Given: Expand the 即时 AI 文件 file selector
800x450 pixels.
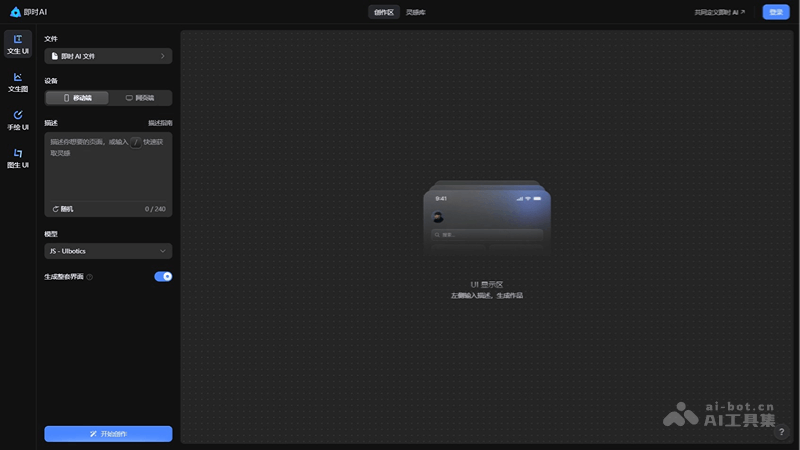Looking at the screenshot, I should tap(108, 56).
